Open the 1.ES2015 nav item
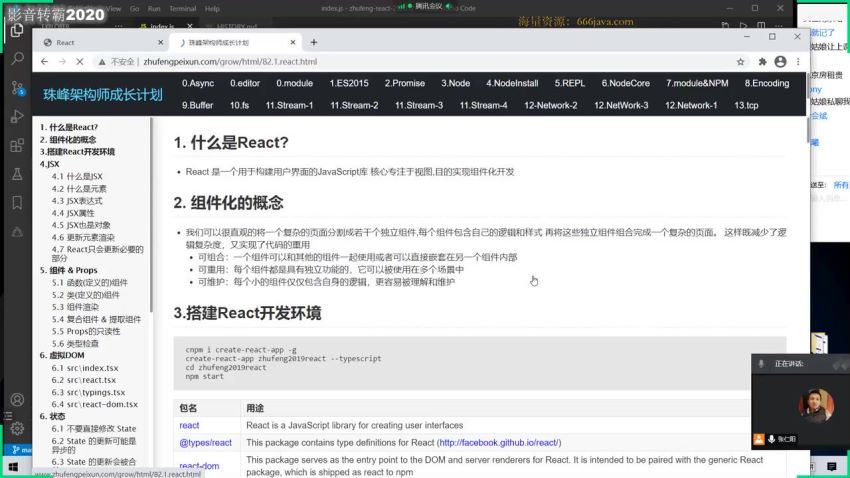850x478 pixels. [349, 83]
